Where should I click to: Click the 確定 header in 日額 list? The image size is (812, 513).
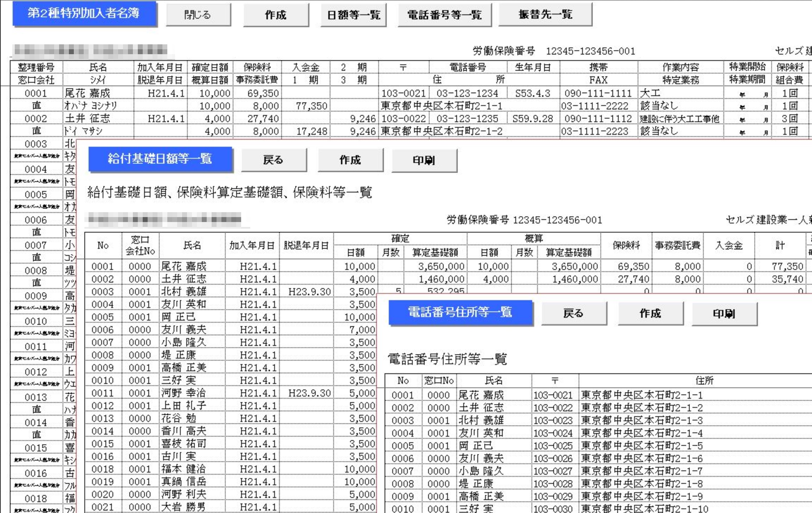[x=400, y=239]
